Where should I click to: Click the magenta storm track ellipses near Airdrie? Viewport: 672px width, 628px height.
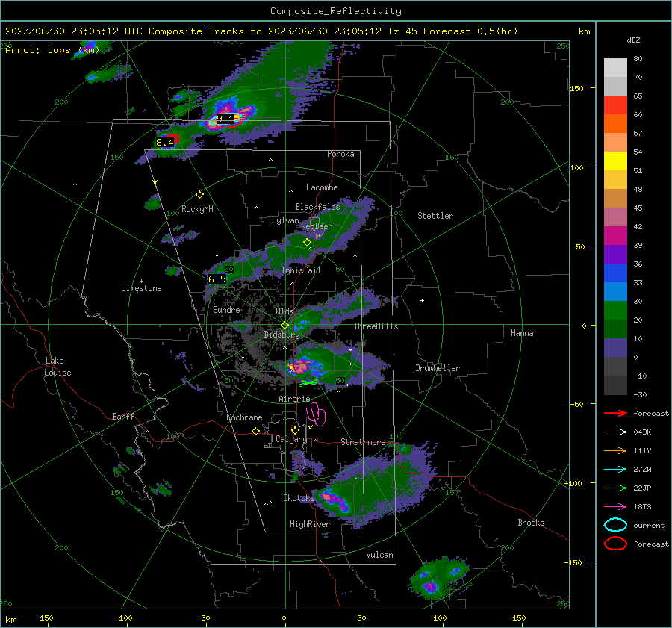[316, 414]
